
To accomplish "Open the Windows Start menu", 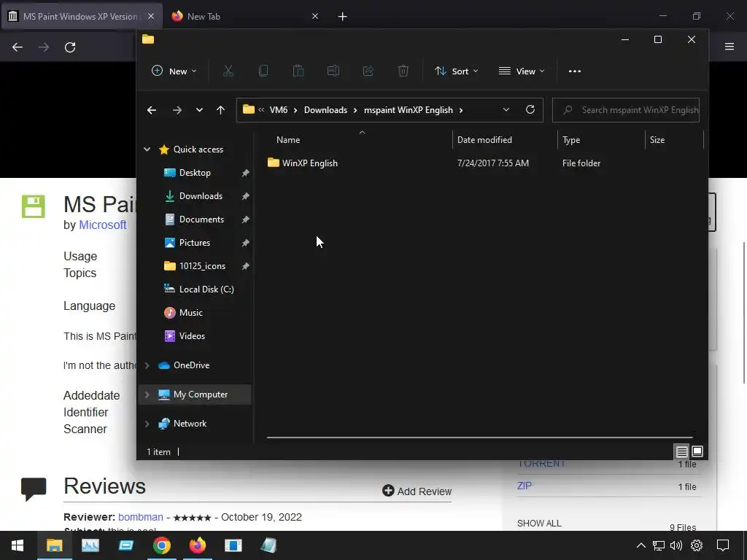I will (18, 545).
